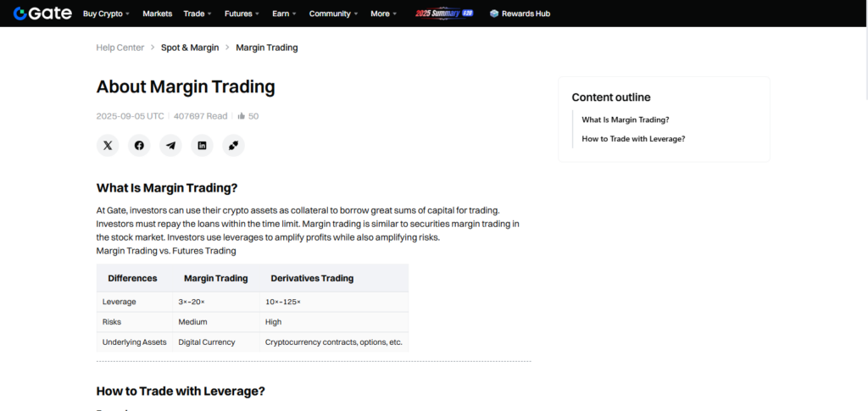Screen dimensions: 868x411
Task: Click the Digital Currency cell
Action: [207, 342]
